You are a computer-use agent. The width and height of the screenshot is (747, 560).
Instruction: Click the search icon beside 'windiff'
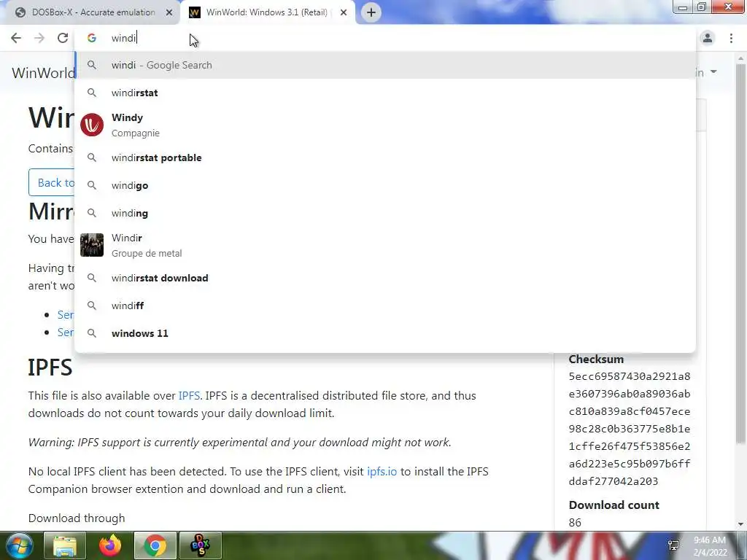click(92, 306)
